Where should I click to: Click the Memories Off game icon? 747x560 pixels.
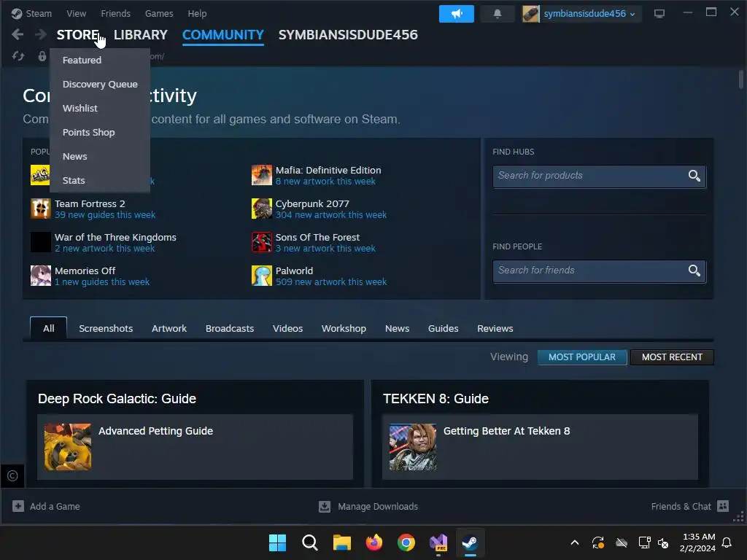pyautogui.click(x=41, y=276)
